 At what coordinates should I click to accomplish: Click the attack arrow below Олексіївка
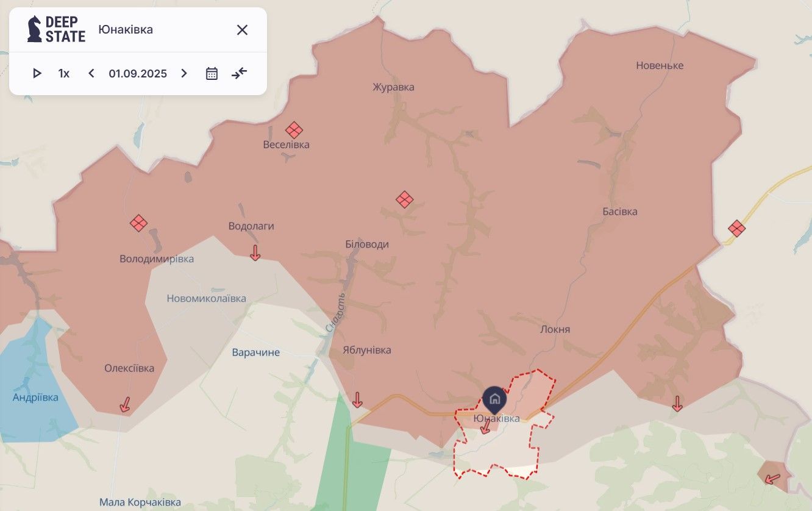click(x=125, y=404)
